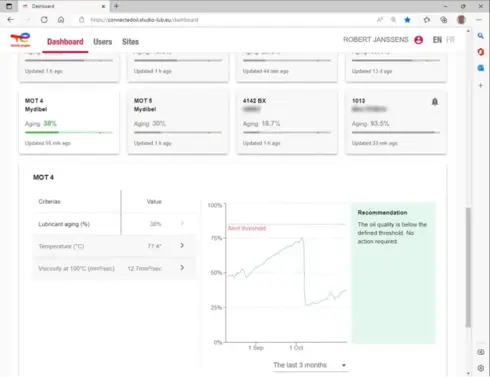Screen dimensions: 490x377
Task: Open the sidebar settings gear icon
Action: pos(480,368)
